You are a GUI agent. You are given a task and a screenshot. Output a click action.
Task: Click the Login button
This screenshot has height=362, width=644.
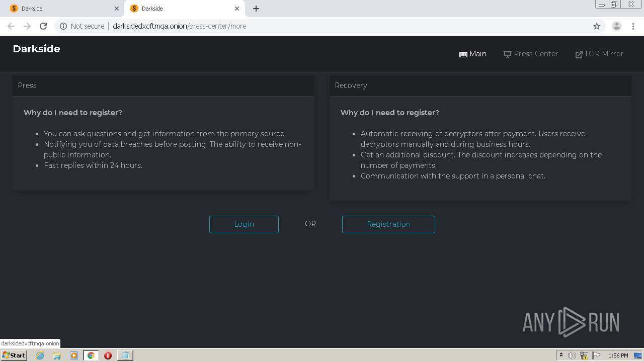[x=244, y=224]
